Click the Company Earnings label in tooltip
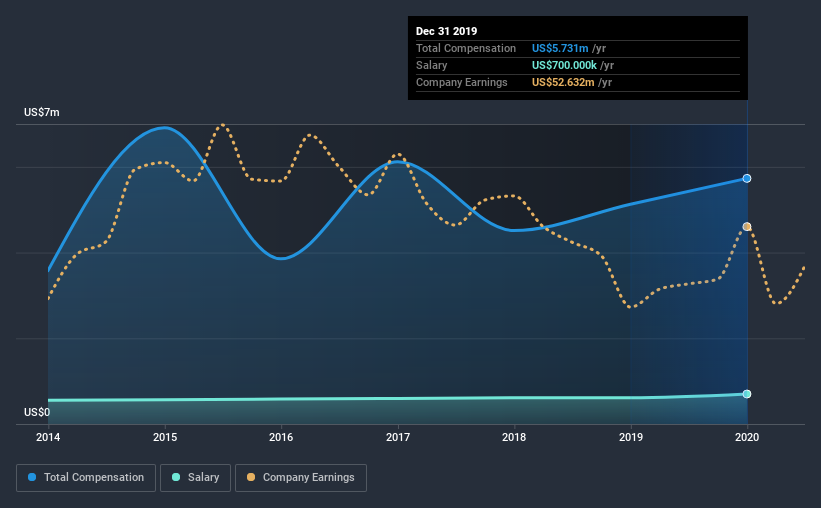The height and width of the screenshot is (508, 821). pos(462,82)
